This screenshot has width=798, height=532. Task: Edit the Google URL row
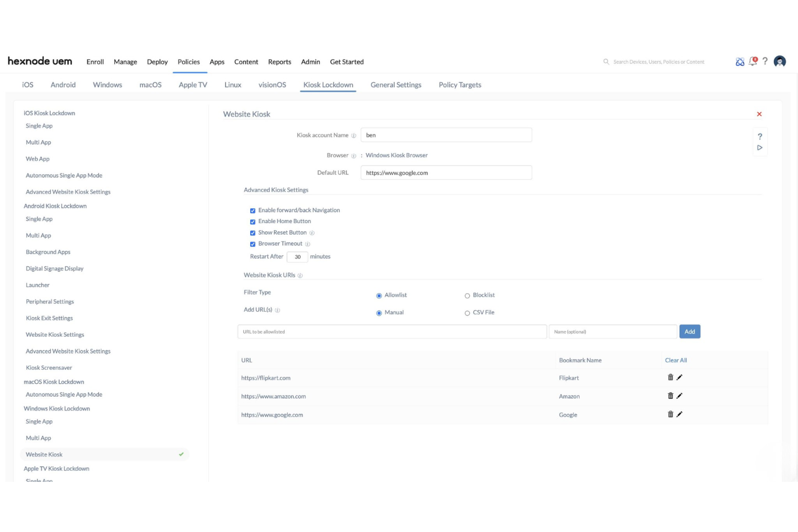679,414
